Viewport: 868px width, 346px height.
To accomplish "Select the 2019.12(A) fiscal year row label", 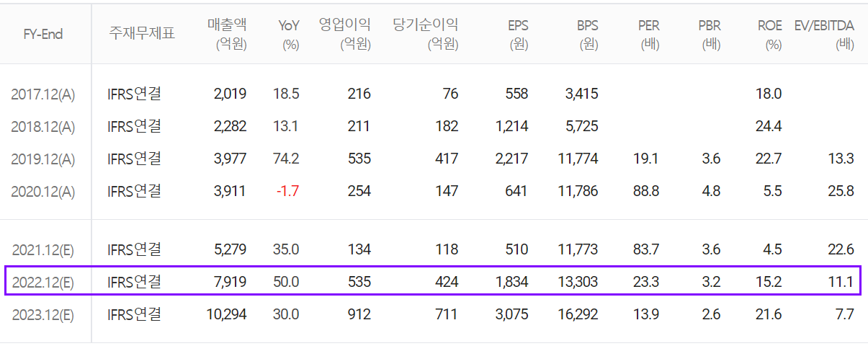I will click(x=43, y=159).
